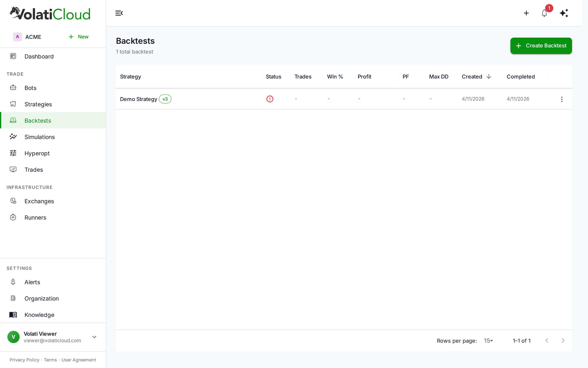The image size is (588, 368).
Task: Click the Bots robot icon
Action: pyautogui.click(x=13, y=88)
